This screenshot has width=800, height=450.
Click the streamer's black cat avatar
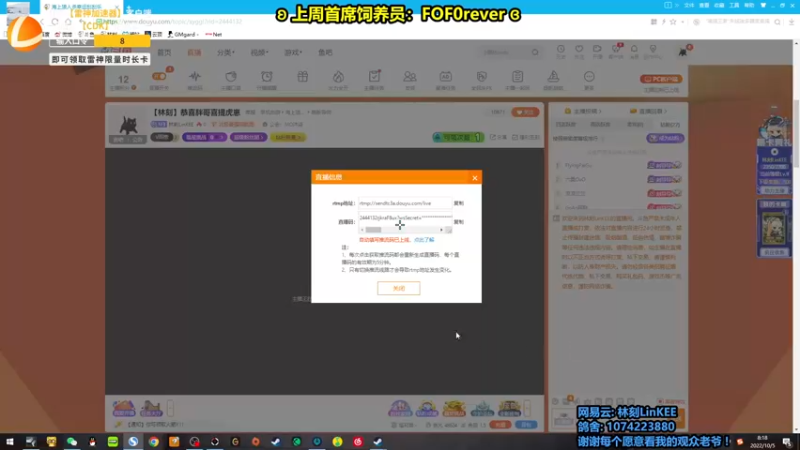[x=128, y=125]
